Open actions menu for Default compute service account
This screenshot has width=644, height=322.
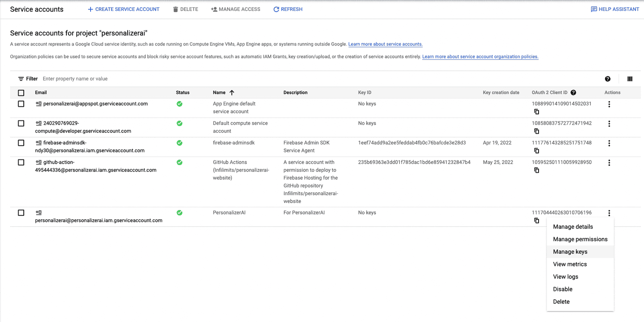point(609,124)
